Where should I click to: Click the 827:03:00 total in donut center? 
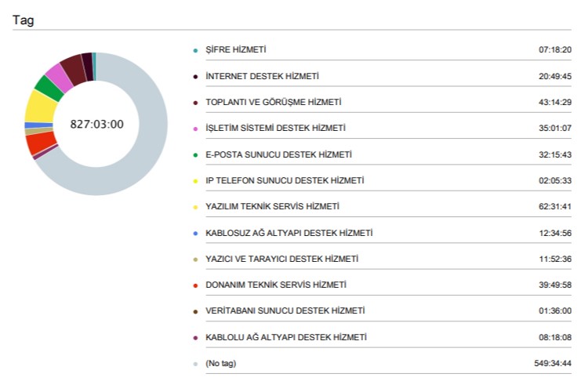tap(96, 124)
